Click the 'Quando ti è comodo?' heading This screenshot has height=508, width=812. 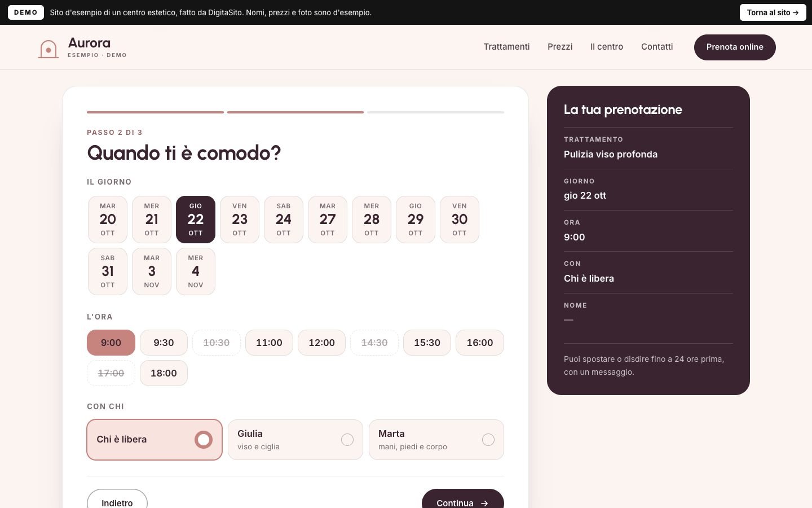(x=184, y=153)
